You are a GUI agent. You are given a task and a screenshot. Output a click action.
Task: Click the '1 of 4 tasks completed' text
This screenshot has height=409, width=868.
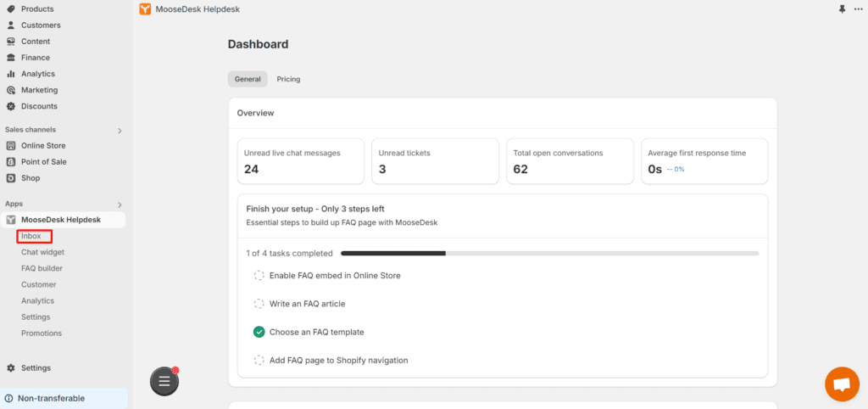click(x=290, y=253)
